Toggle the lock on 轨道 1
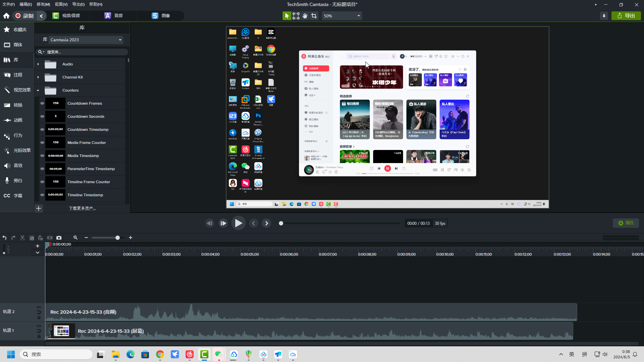This screenshot has height=362, width=644. tap(39, 336)
